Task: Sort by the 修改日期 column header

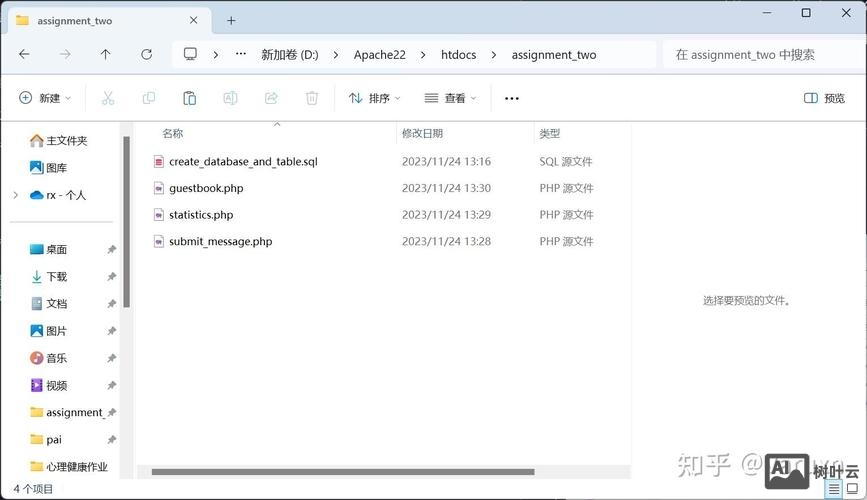Action: 422,133
